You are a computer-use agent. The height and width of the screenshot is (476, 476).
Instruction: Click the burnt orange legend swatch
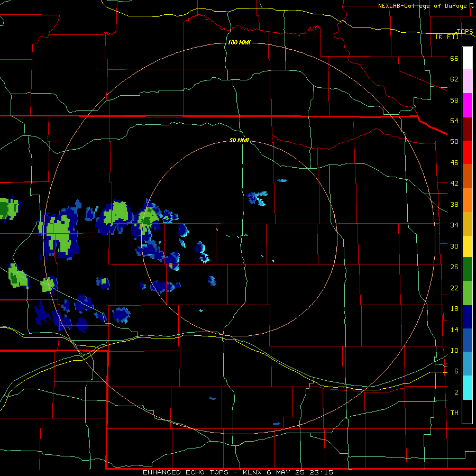tap(467, 176)
